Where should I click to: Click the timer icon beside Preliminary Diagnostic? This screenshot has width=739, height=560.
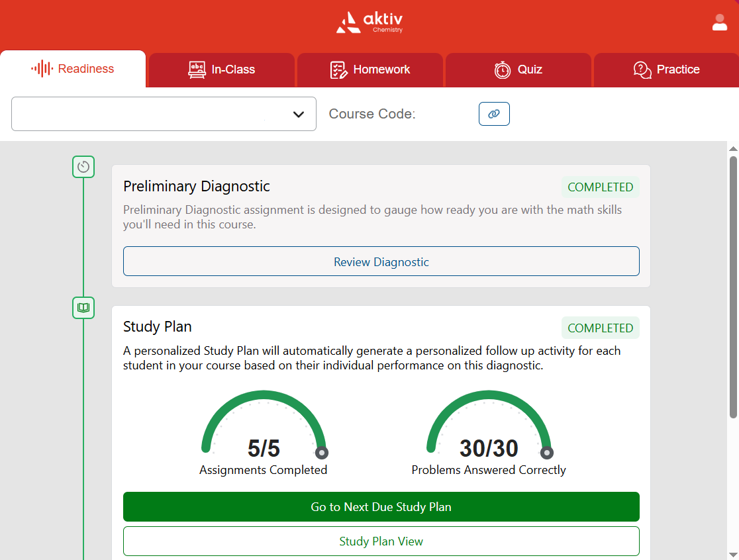[83, 166]
